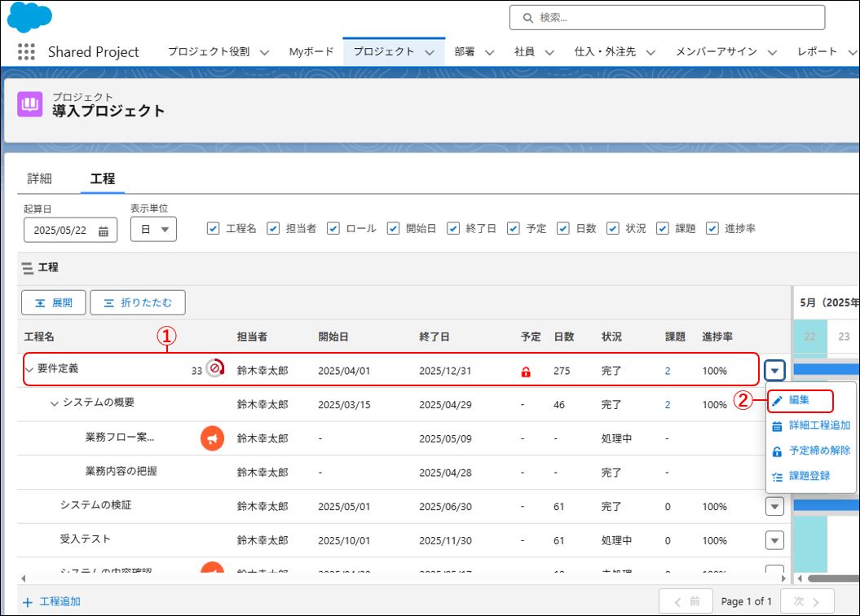
Task: Click the red progress gauge icon on 要件定義
Action: click(214, 369)
